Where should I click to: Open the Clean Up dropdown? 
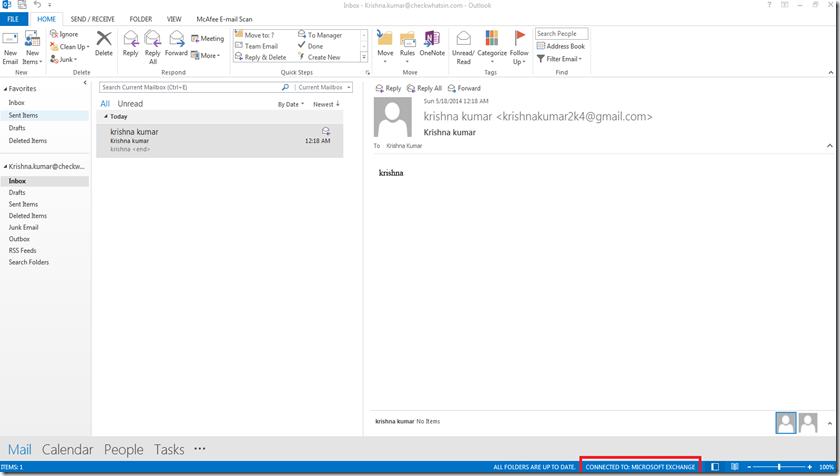(70, 47)
